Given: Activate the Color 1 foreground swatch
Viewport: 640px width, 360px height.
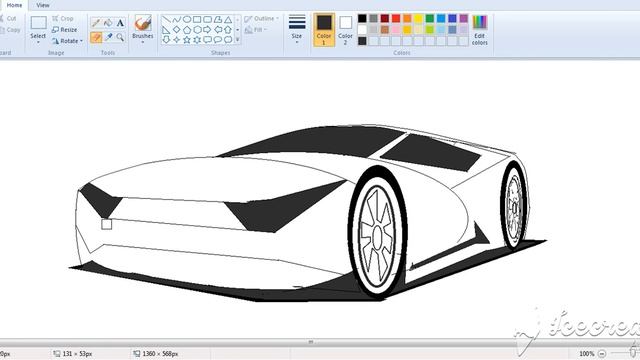Looking at the screenshot, I should [x=324, y=30].
